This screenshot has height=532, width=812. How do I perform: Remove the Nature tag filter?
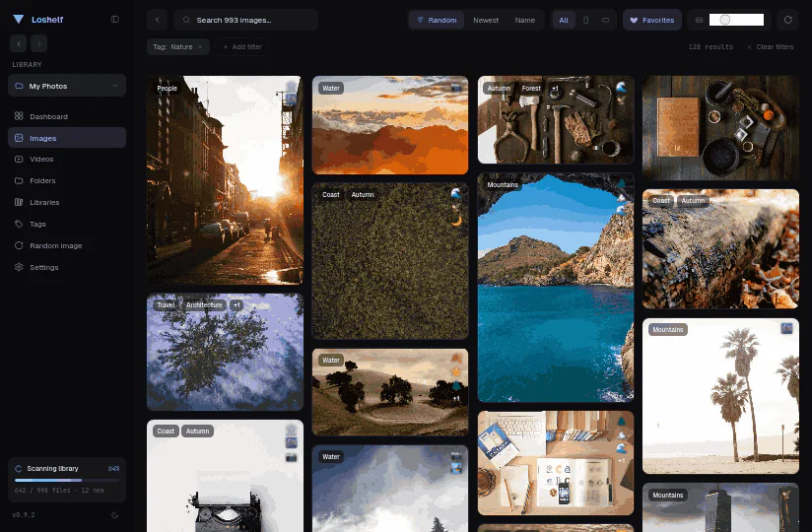[x=200, y=47]
